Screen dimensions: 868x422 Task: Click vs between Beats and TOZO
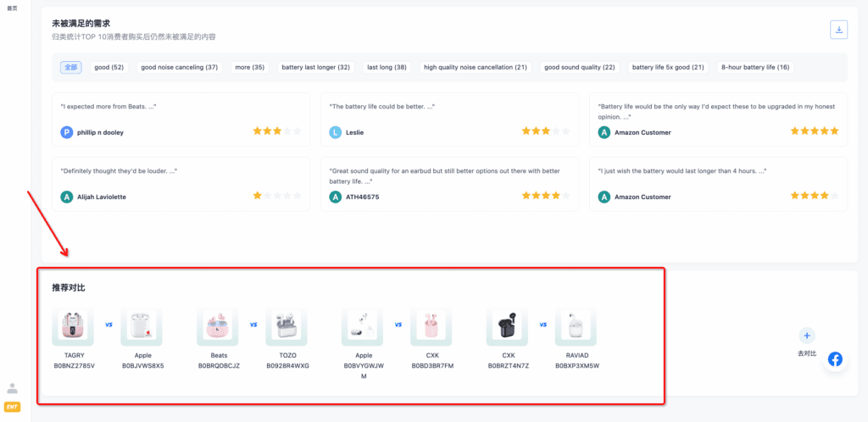(x=253, y=325)
